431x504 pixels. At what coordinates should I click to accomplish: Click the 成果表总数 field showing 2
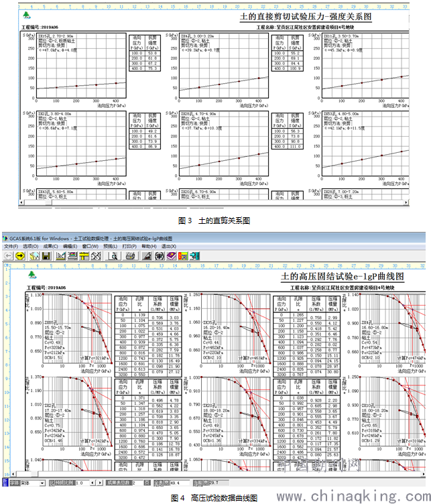click(x=137, y=483)
